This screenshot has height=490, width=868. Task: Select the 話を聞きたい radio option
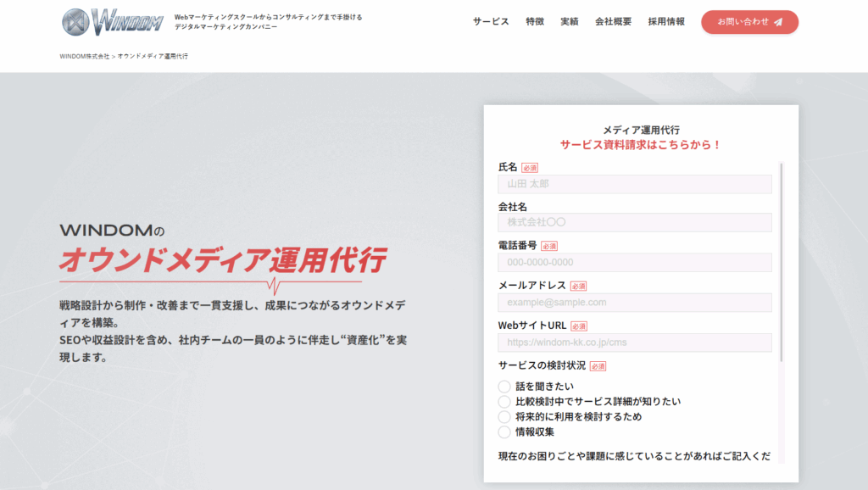pos(504,387)
